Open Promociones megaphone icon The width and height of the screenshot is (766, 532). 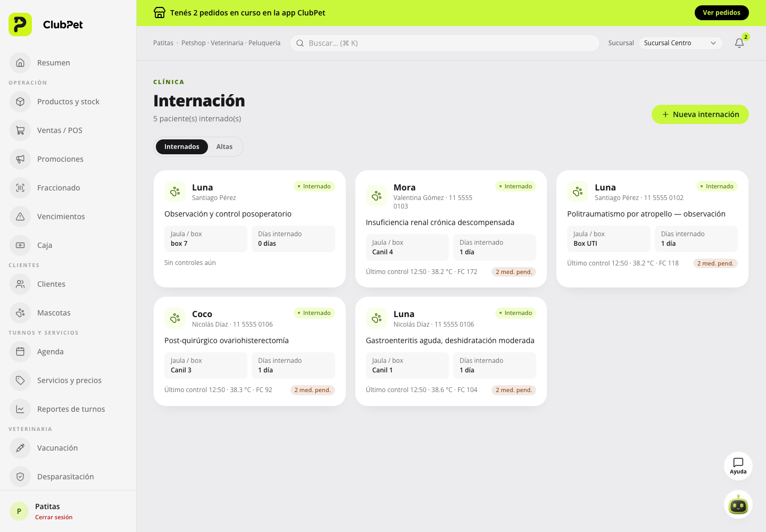(20, 159)
